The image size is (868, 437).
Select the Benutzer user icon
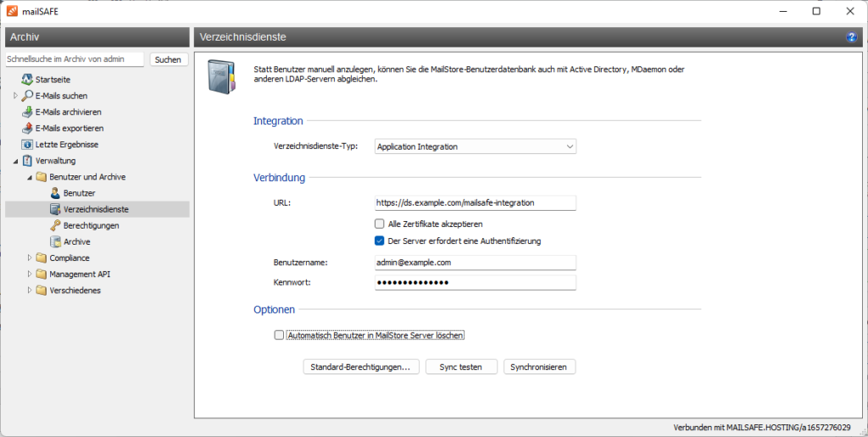[x=55, y=193]
